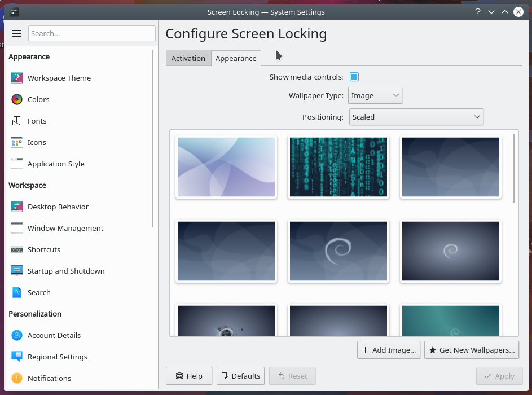This screenshot has width=532, height=395.
Task: Open the hamburger menu in sidebar
Action: 17,33
